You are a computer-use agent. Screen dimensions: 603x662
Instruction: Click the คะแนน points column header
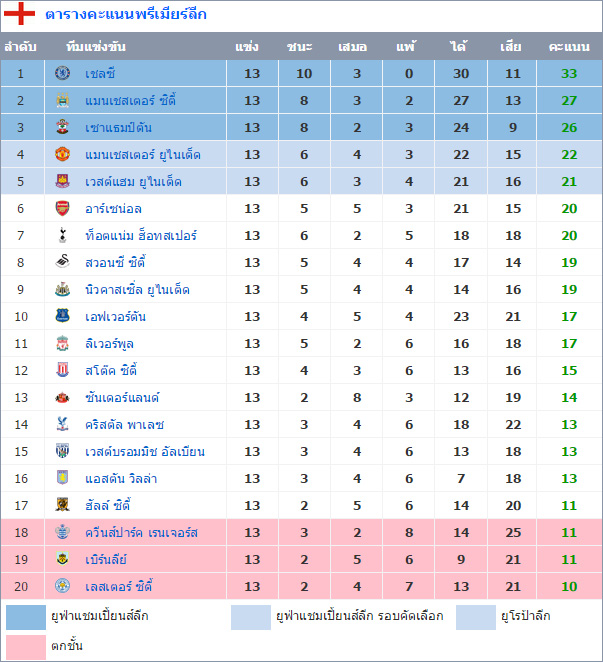coord(569,46)
